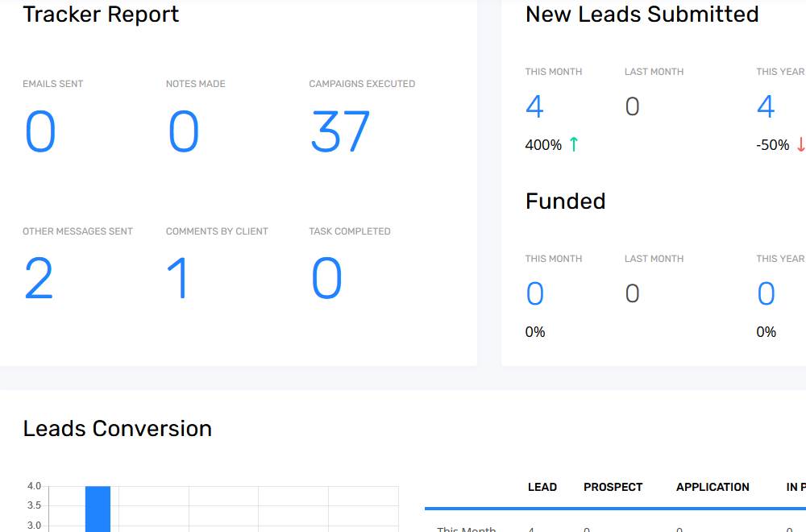Click the PROSPECT column header
Image resolution: width=806 pixels, height=532 pixels.
pyautogui.click(x=613, y=488)
